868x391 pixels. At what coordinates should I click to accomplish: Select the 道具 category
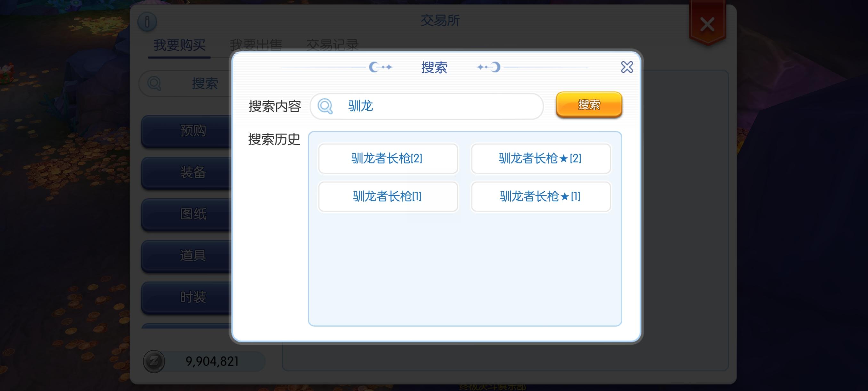coord(189,255)
